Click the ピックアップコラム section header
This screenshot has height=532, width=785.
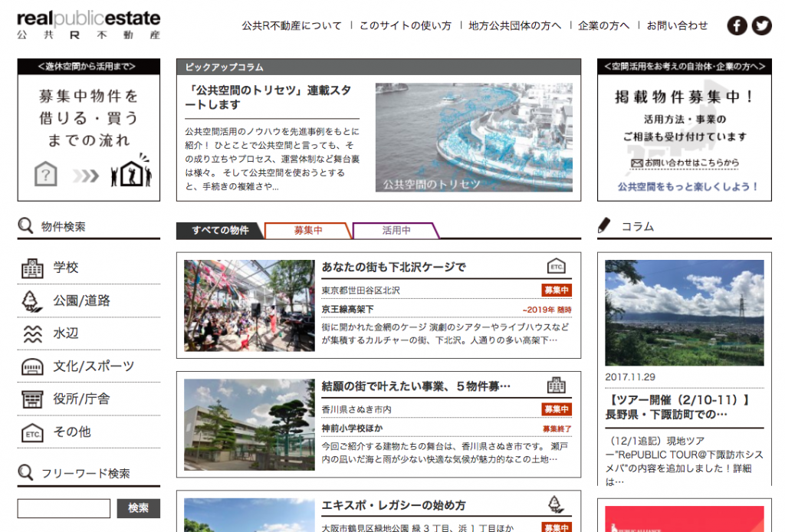(379, 67)
